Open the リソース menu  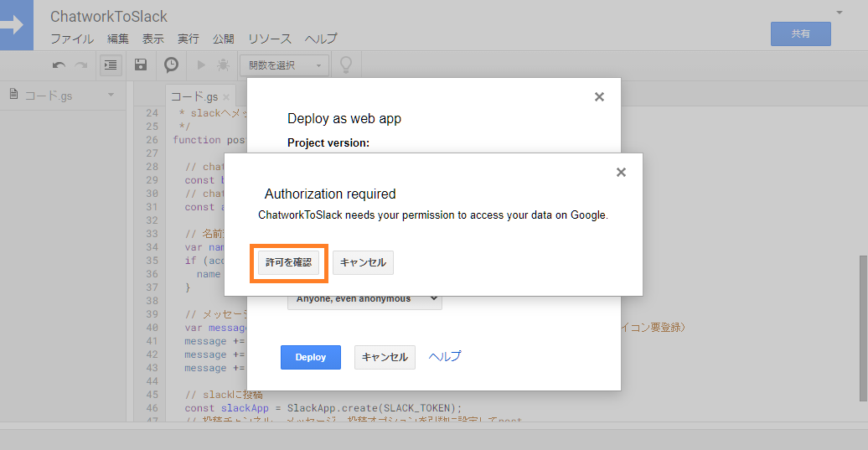click(270, 39)
